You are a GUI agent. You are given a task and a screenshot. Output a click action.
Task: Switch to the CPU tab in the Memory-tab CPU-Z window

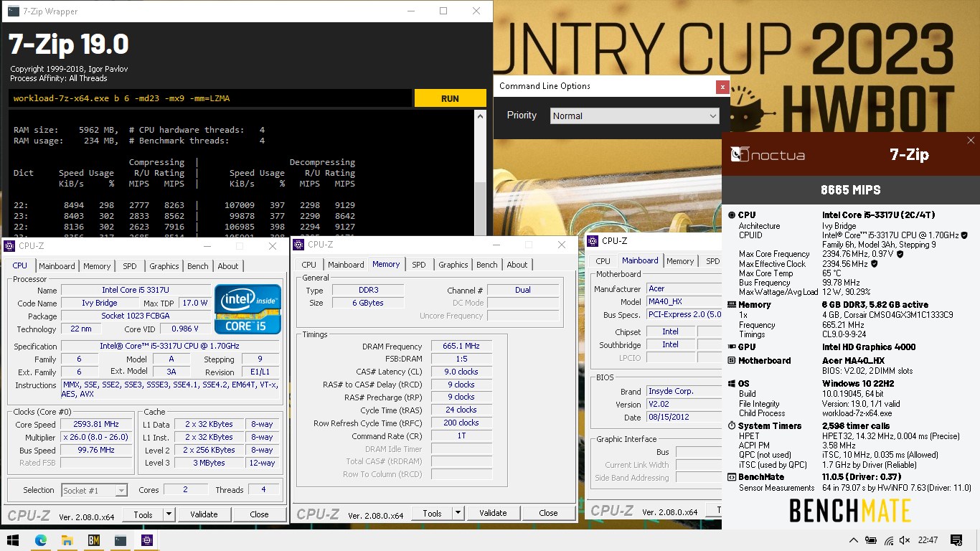(309, 265)
